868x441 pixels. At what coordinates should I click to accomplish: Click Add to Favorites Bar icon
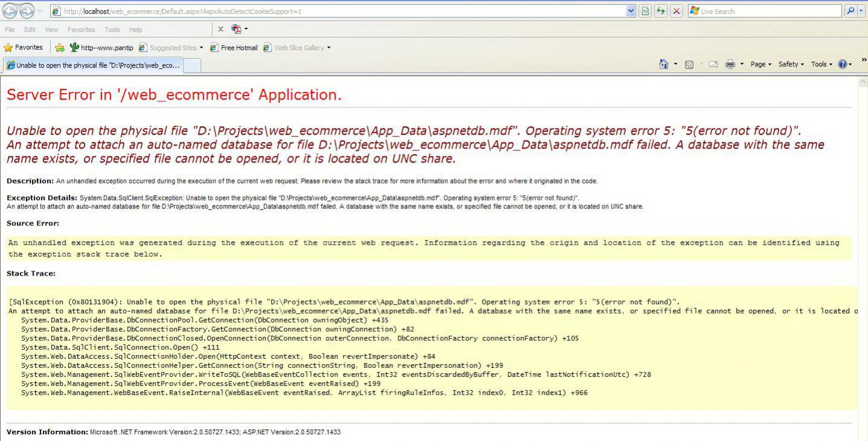point(60,48)
